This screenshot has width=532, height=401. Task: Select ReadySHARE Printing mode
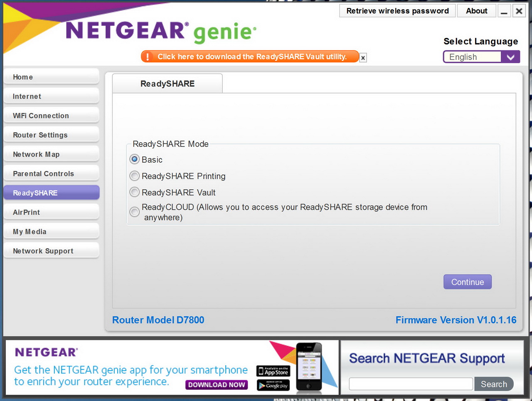click(x=135, y=176)
